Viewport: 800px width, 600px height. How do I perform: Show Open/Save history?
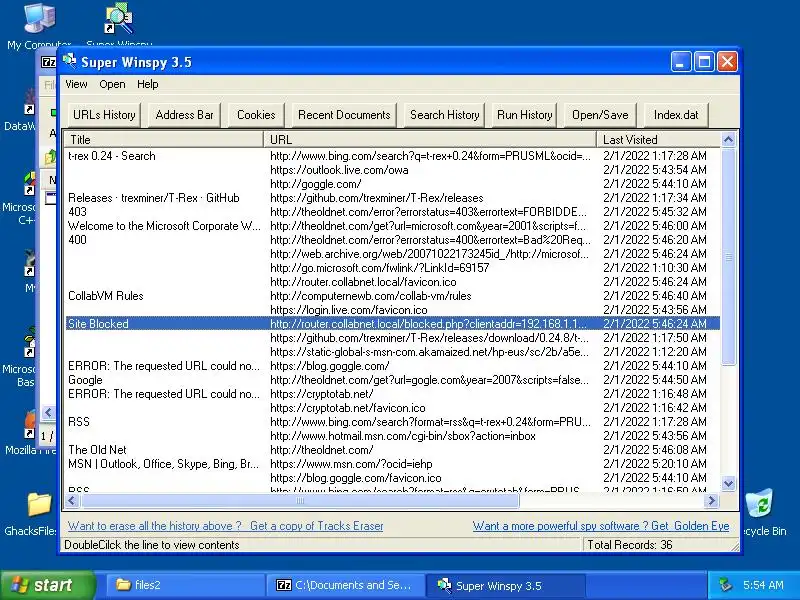pyautogui.click(x=600, y=115)
